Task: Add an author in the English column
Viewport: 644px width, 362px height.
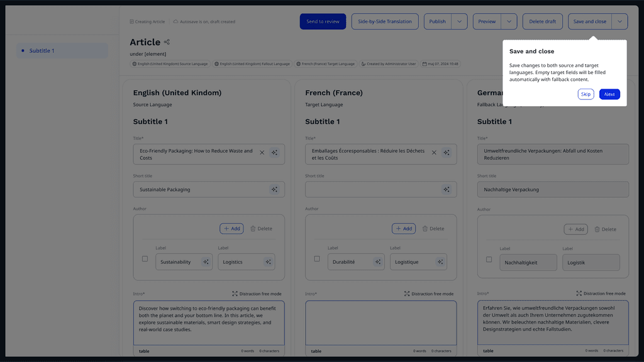Action: coord(231,229)
